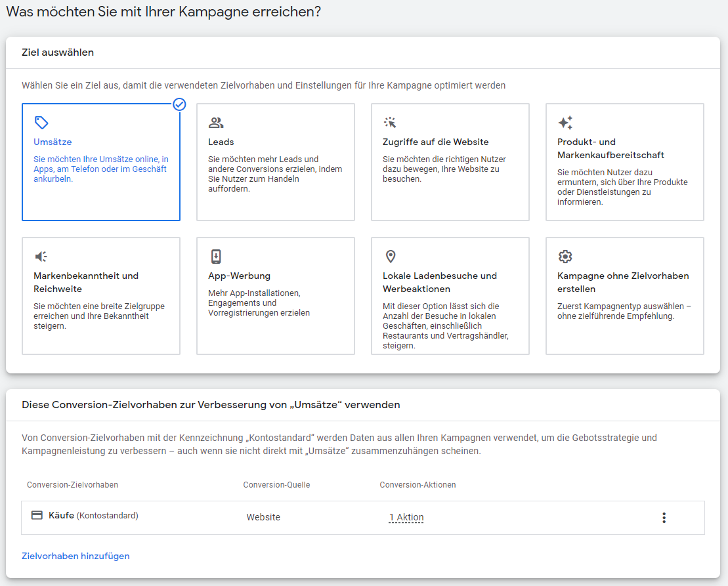Image resolution: width=728 pixels, height=586 pixels.
Task: Click the gear icon on Kampagne ohne Zielvorhaben erstellen
Action: [x=565, y=257]
